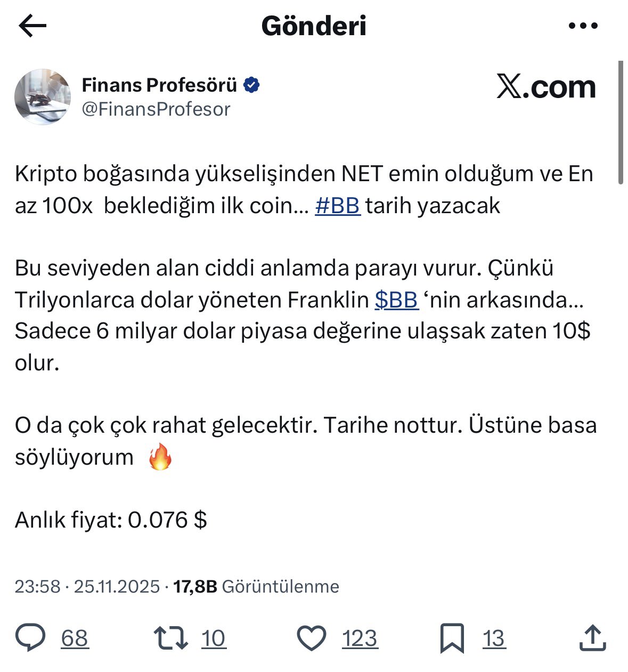The image size is (628, 672).
Task: Tap the reply speech bubble icon
Action: (x=31, y=638)
